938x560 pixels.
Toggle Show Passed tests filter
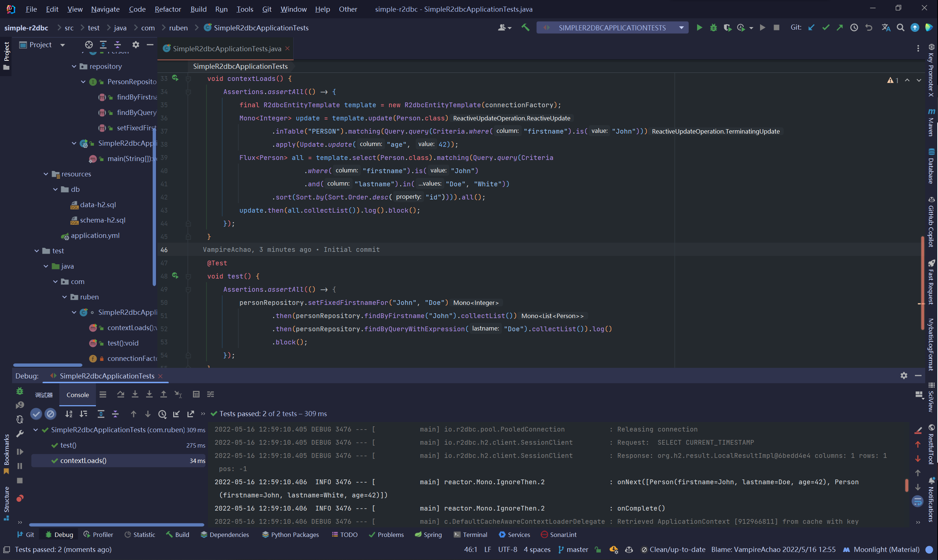coord(36,414)
